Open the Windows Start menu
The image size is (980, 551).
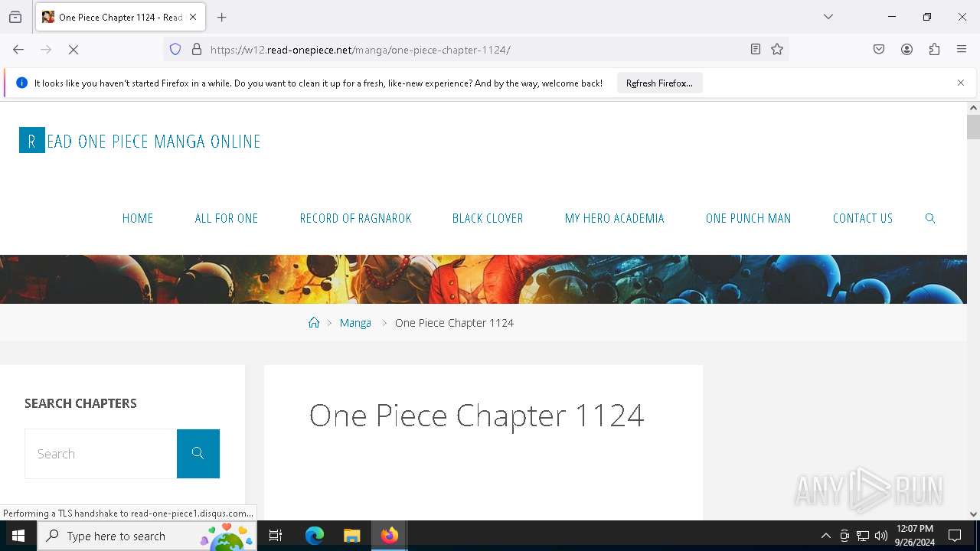click(x=18, y=536)
